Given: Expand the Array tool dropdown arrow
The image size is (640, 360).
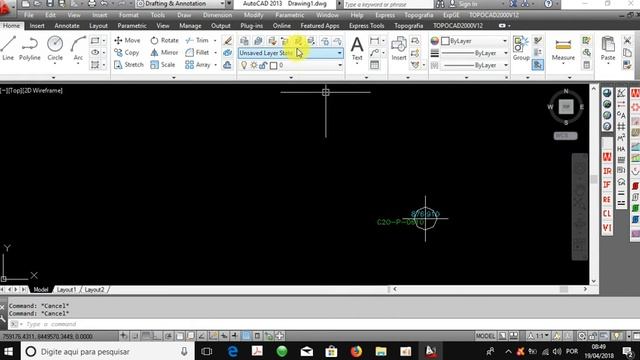Looking at the screenshot, I should [216, 64].
